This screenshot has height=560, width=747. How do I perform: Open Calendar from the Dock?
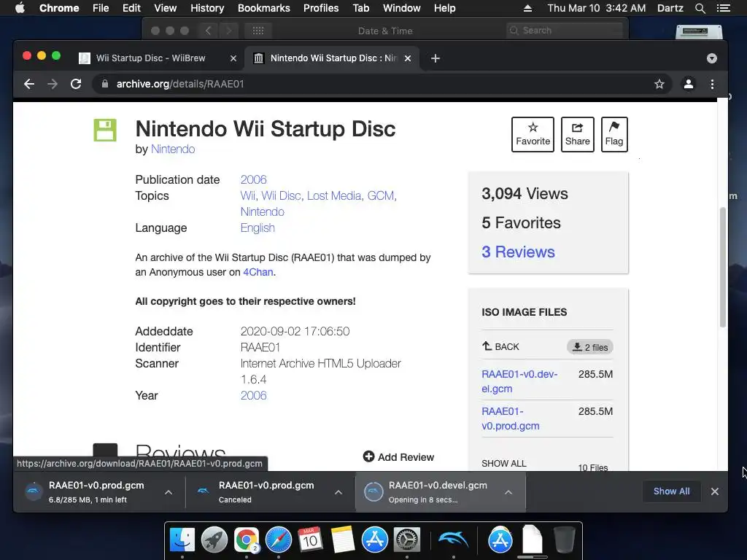(310, 540)
